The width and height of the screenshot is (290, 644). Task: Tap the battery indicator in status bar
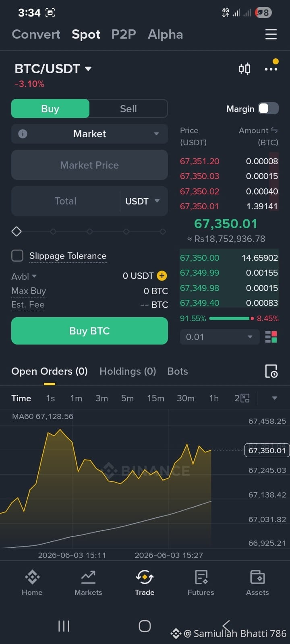(263, 13)
